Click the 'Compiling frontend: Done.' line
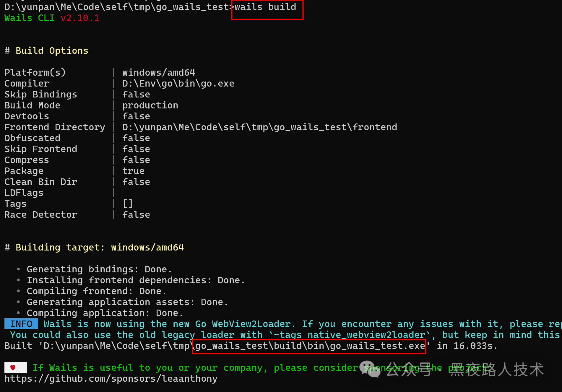The height and width of the screenshot is (392, 562). [x=97, y=291]
